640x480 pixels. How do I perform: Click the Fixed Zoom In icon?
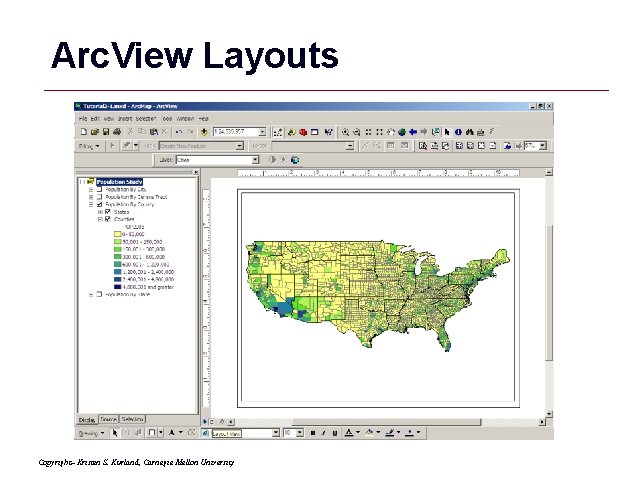tap(368, 132)
